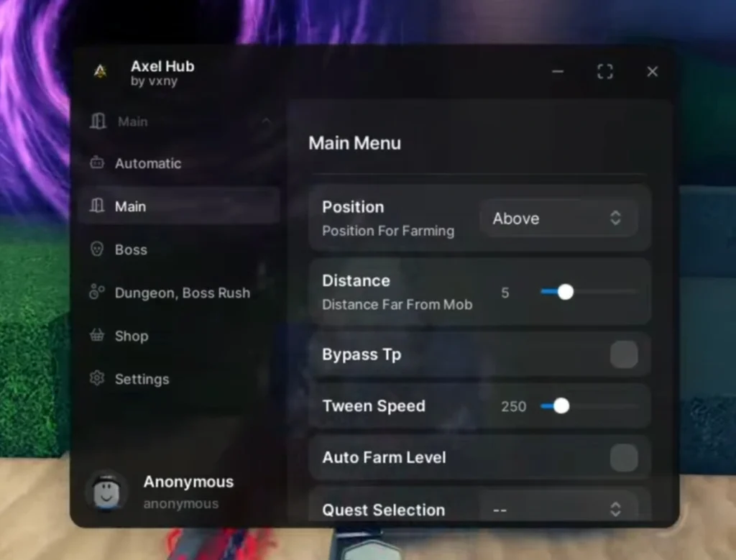
Task: Collapse the Main section chevron
Action: coord(266,121)
